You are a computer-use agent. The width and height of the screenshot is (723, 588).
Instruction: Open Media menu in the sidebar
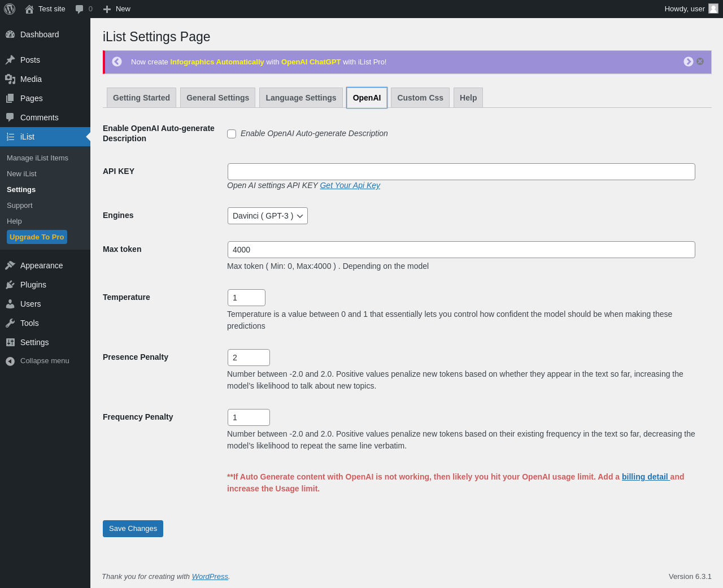(45, 79)
